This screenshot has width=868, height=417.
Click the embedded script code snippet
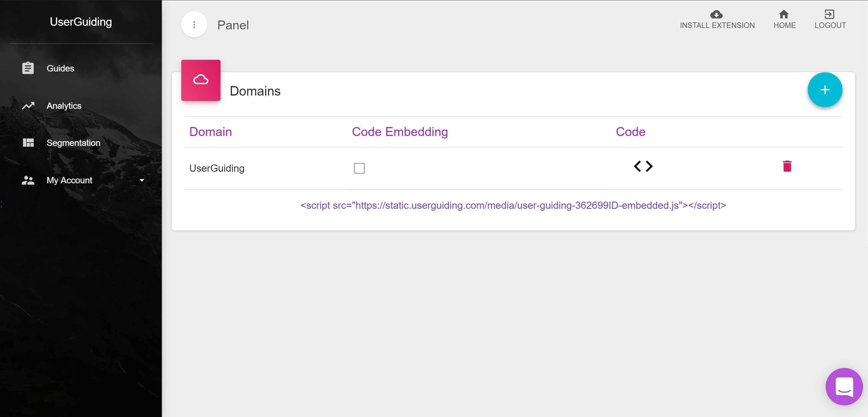point(513,205)
